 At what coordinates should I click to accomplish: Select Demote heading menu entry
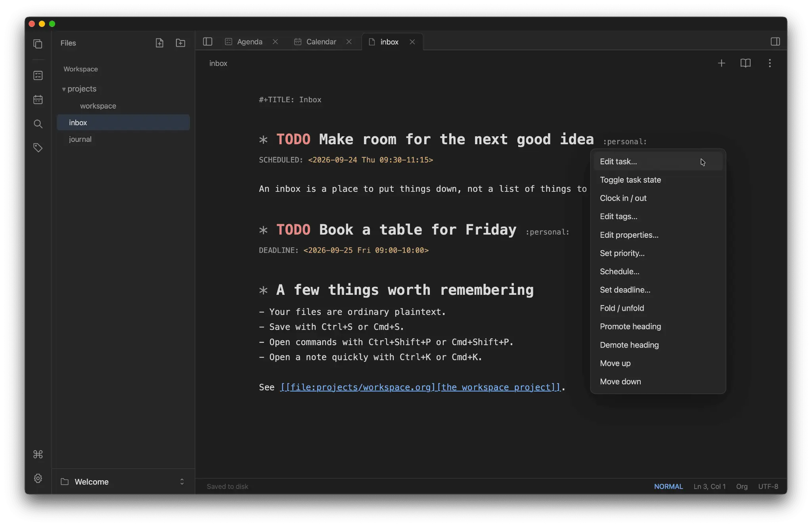[658, 345]
